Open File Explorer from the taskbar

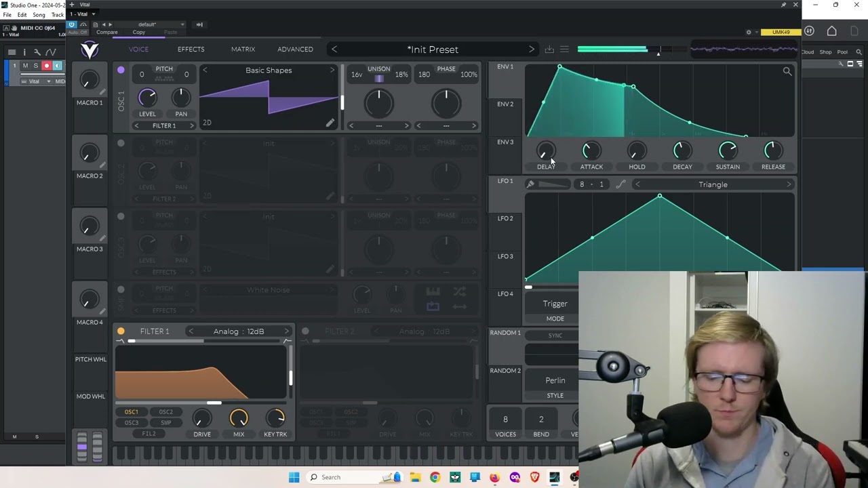tap(415, 477)
